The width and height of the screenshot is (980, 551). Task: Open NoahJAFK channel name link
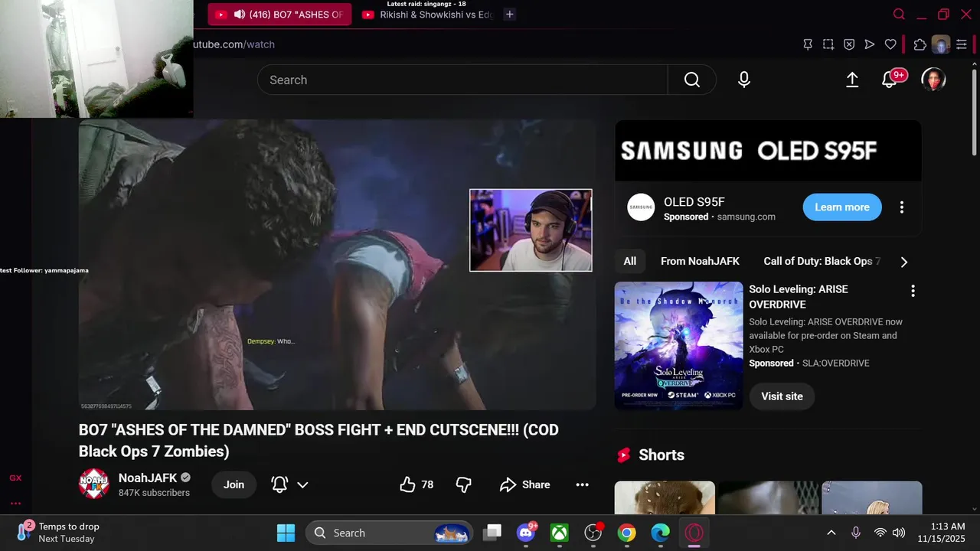148,478
